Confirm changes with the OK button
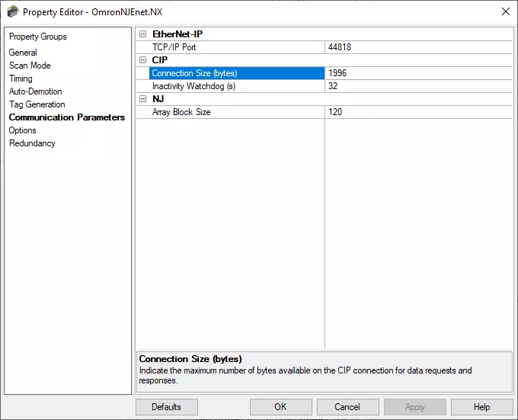518x420 pixels. (x=281, y=407)
